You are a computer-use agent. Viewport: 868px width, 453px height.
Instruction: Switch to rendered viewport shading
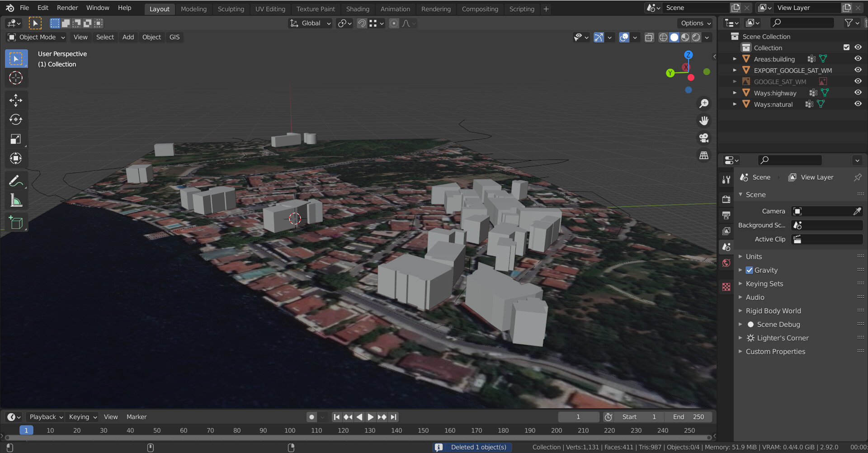(696, 37)
